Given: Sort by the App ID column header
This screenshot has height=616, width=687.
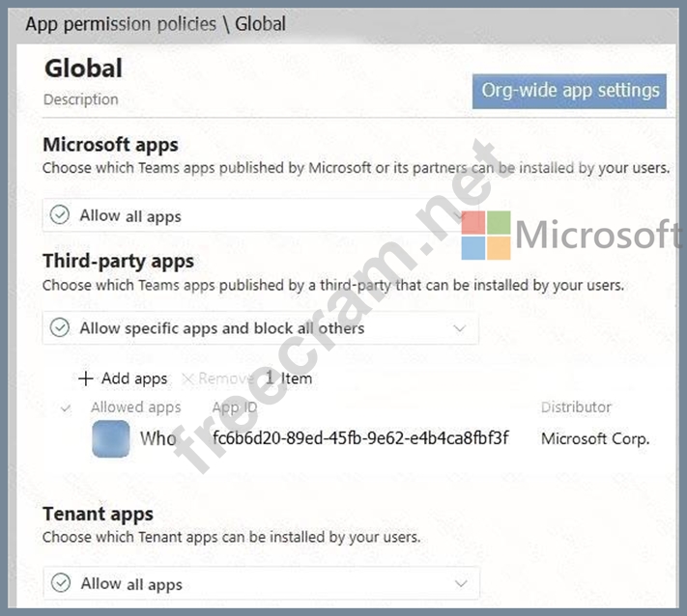Looking at the screenshot, I should pyautogui.click(x=235, y=407).
